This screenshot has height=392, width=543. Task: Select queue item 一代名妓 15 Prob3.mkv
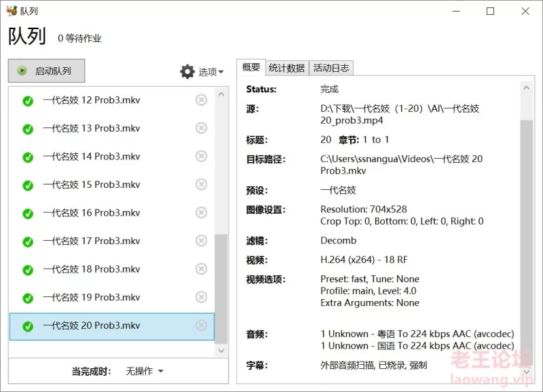[92, 185]
